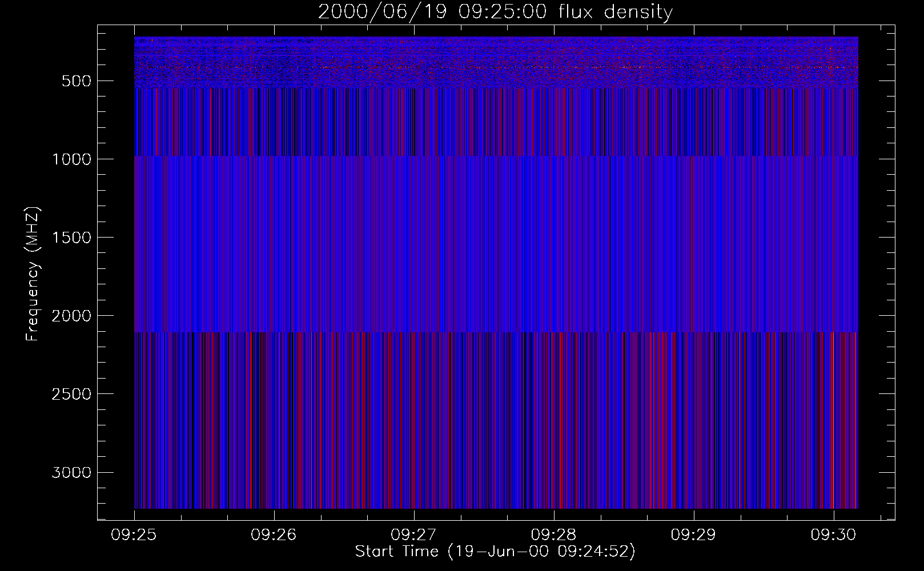The width and height of the screenshot is (924, 571).
Task: Click the 09:26 time tick label
Action: 274,535
